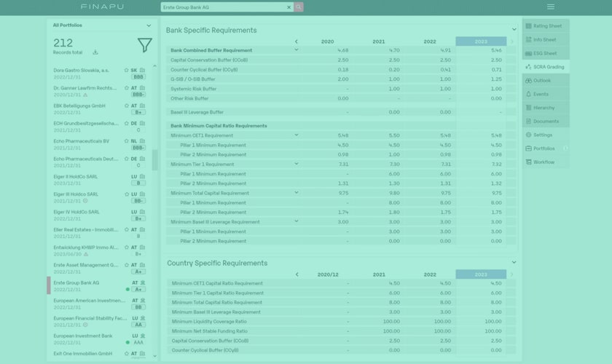Select European Financial Stability Facility record
The height and width of the screenshot is (364, 612).
pyautogui.click(x=100, y=321)
